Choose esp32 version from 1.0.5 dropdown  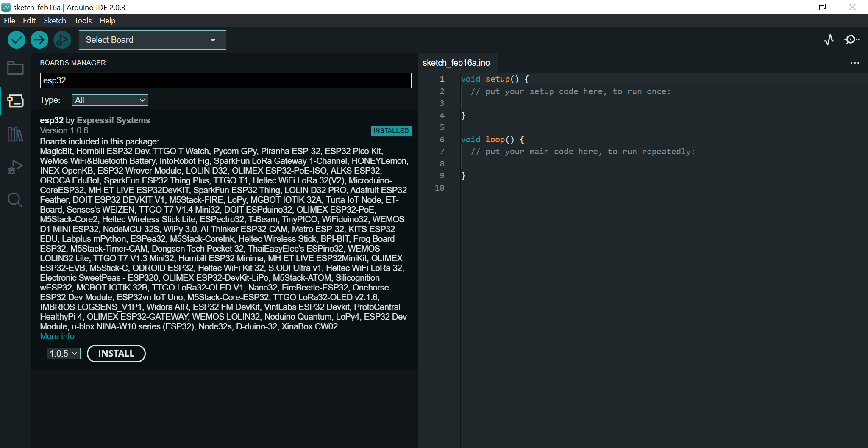tap(64, 354)
